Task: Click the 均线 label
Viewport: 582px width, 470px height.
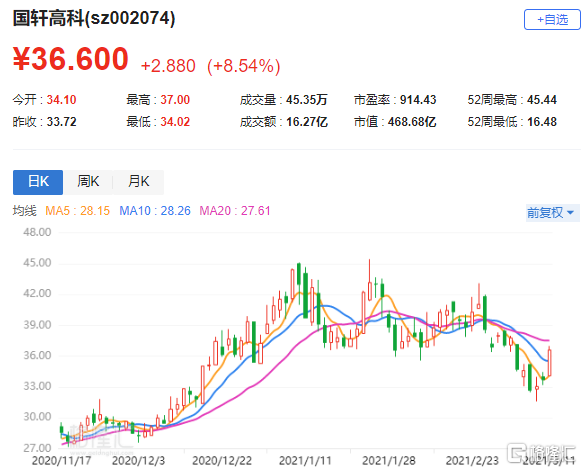Action: [24, 211]
